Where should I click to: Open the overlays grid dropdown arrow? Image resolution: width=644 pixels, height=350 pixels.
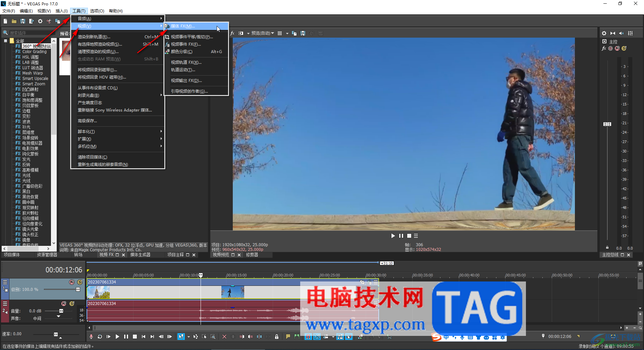click(287, 33)
